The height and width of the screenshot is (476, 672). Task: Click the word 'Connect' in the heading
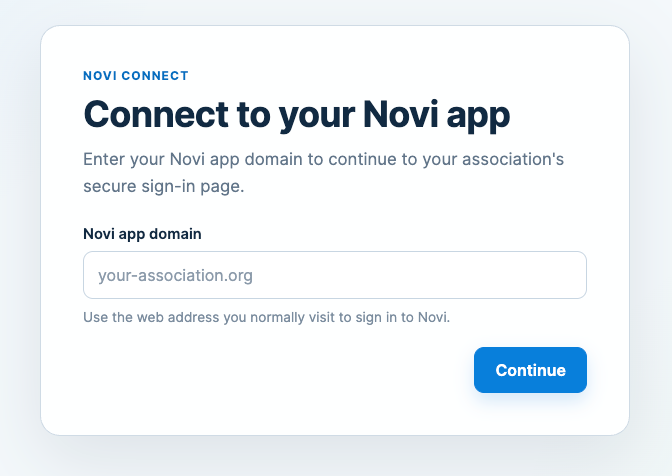click(x=156, y=114)
